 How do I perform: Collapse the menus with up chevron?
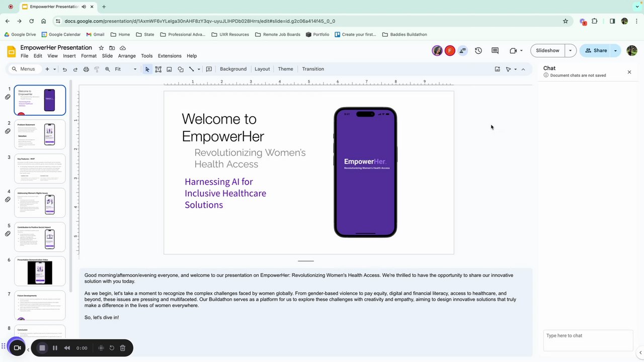pyautogui.click(x=523, y=69)
